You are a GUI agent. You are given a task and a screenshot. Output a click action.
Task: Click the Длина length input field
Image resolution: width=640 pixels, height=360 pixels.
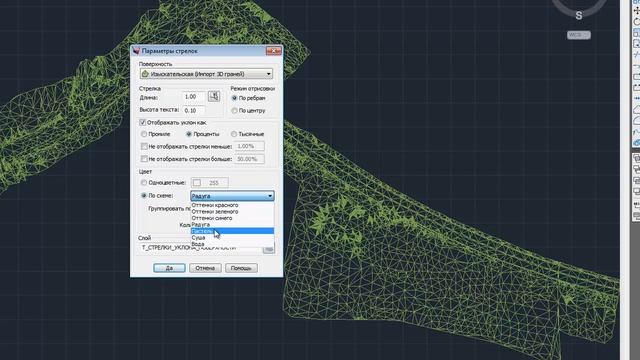[193, 97]
